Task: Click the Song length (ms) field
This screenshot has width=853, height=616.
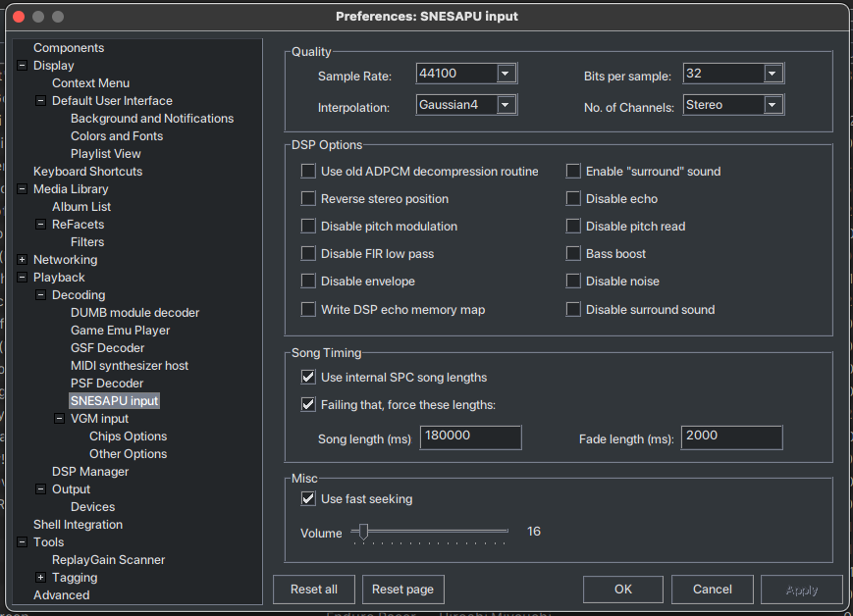Action: pyautogui.click(x=470, y=437)
